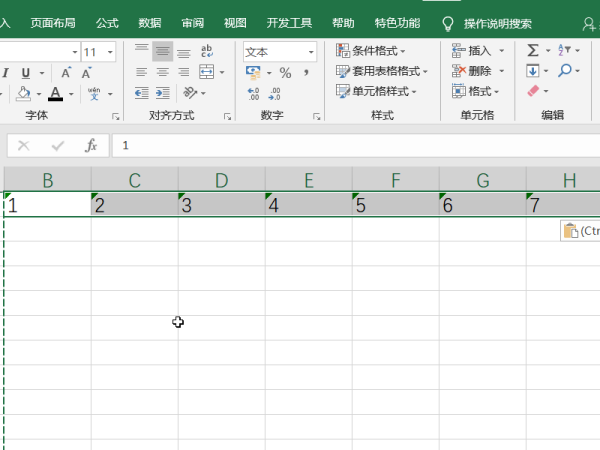Screen dimensions: 600x450
Task: Click the 套用表格格式 button
Action: coord(381,71)
